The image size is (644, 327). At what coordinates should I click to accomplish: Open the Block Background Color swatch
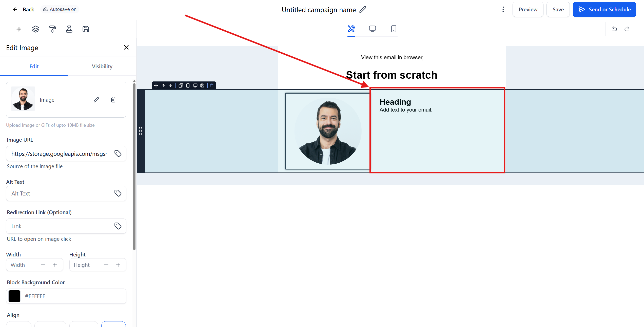coord(14,296)
